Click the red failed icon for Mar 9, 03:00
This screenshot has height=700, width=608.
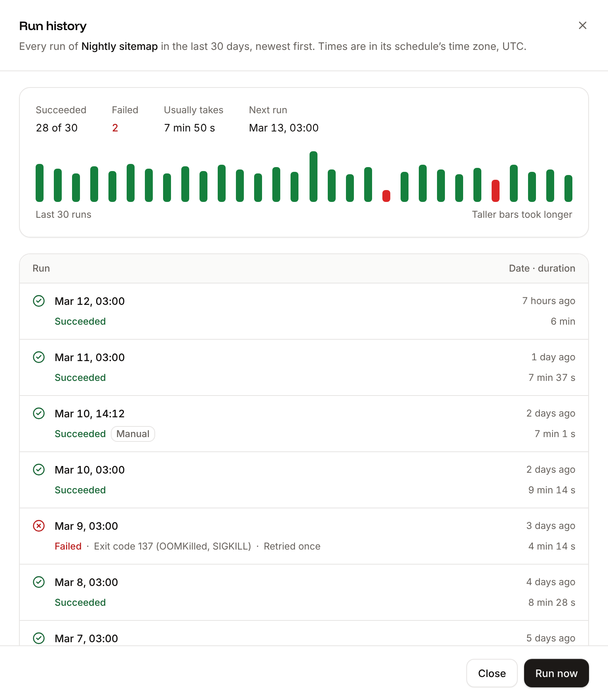click(x=39, y=526)
